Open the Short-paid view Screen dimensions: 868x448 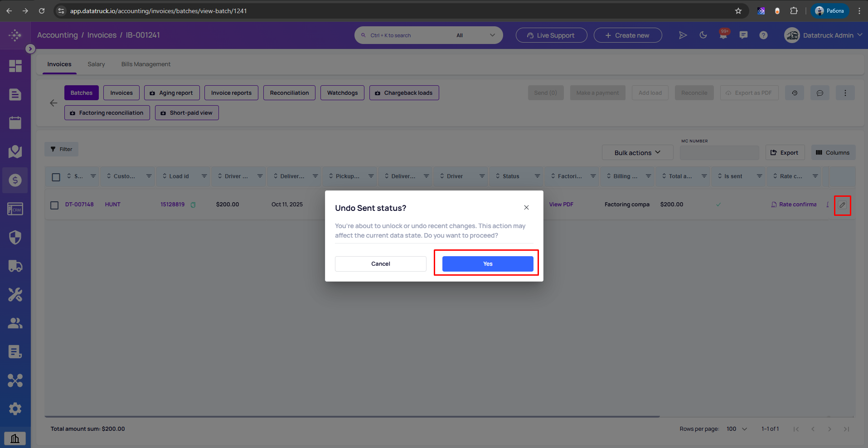pyautogui.click(x=187, y=113)
